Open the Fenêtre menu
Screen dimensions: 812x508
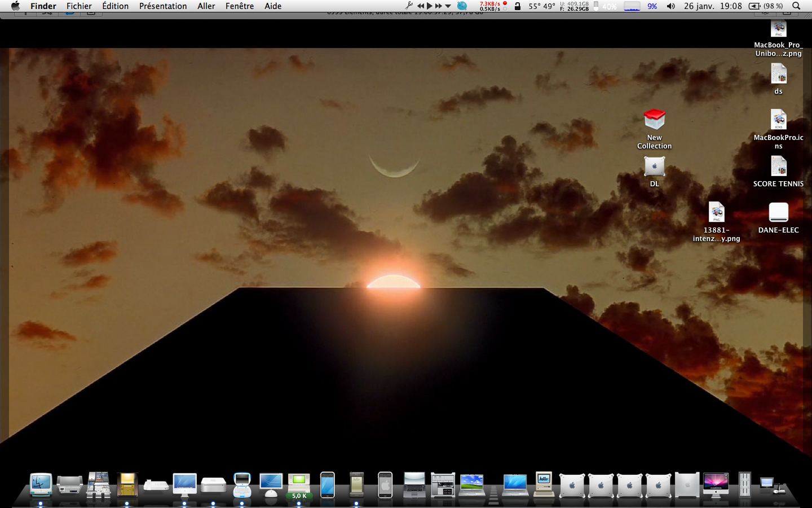tap(240, 6)
